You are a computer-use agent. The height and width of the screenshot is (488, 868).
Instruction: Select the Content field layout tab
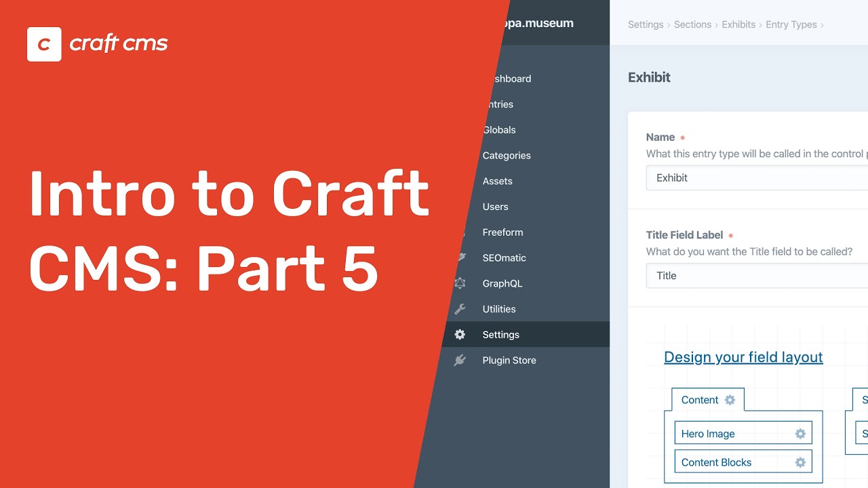(707, 400)
